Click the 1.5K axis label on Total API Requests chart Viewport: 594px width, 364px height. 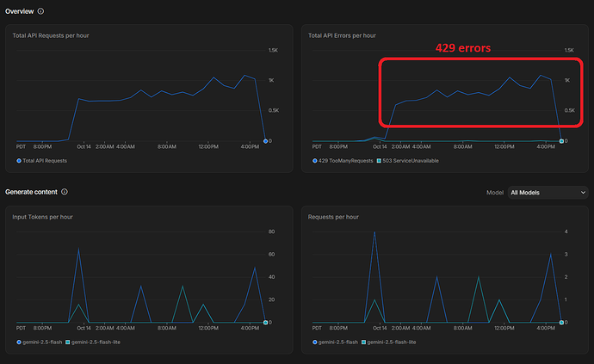tap(273, 50)
